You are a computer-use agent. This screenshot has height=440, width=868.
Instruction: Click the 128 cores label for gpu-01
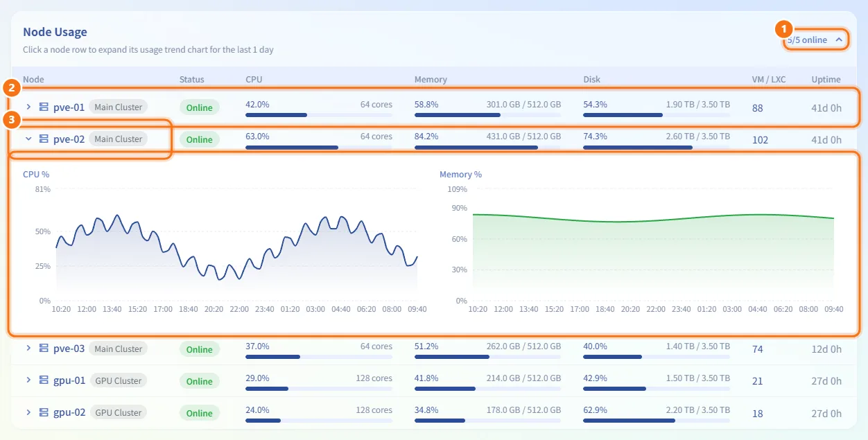tap(374, 378)
